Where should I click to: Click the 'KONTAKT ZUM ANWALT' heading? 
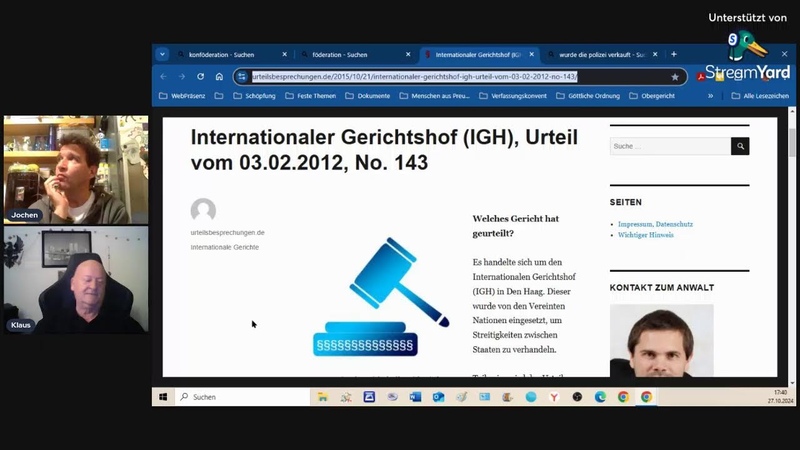click(x=662, y=288)
